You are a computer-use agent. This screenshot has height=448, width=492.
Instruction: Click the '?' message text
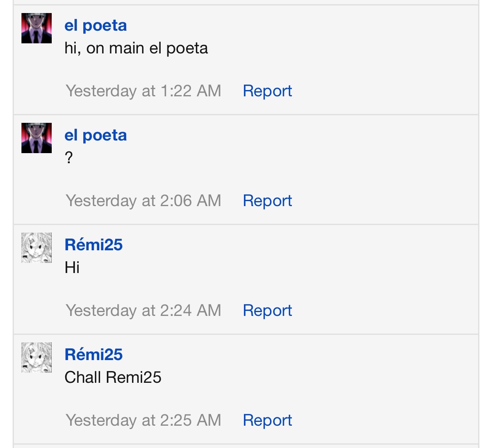coord(69,158)
